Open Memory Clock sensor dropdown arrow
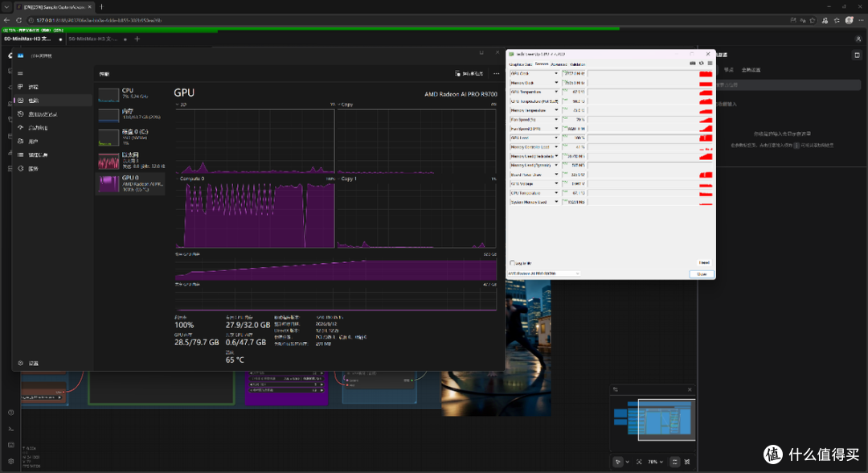868x473 pixels. coord(556,83)
